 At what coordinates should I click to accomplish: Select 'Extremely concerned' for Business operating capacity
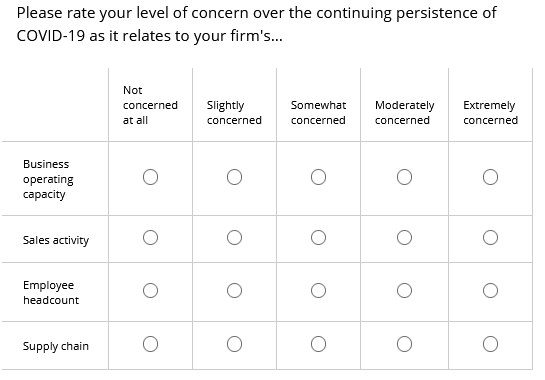click(490, 177)
